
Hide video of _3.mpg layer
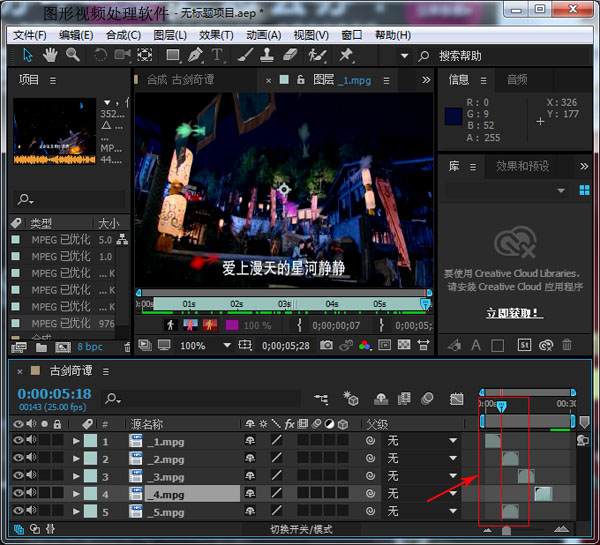point(18,475)
